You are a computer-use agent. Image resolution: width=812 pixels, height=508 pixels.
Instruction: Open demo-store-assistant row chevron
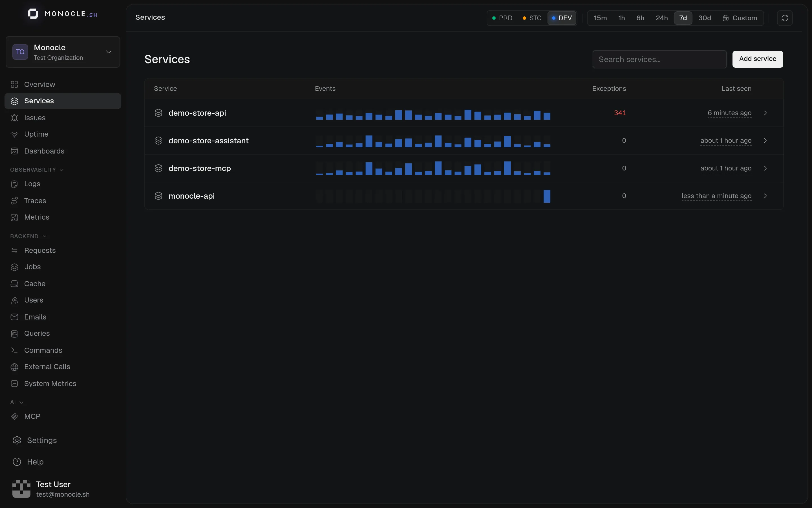[765, 141]
